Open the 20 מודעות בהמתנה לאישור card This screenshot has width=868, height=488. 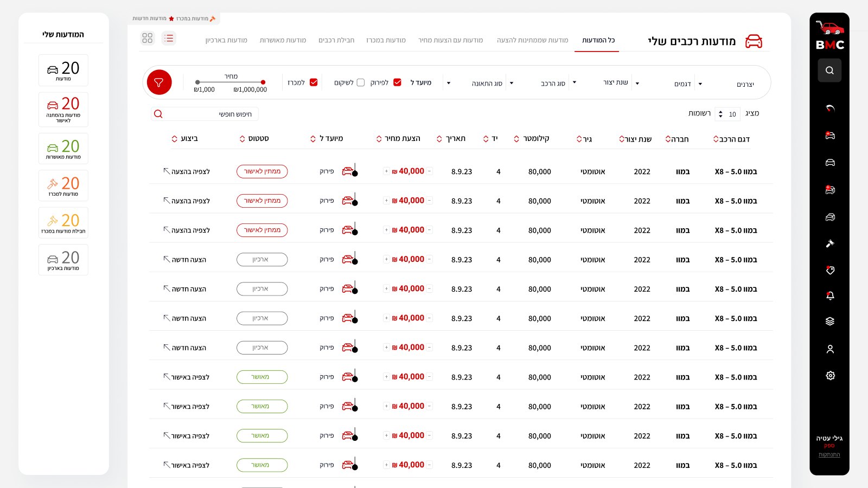63,110
